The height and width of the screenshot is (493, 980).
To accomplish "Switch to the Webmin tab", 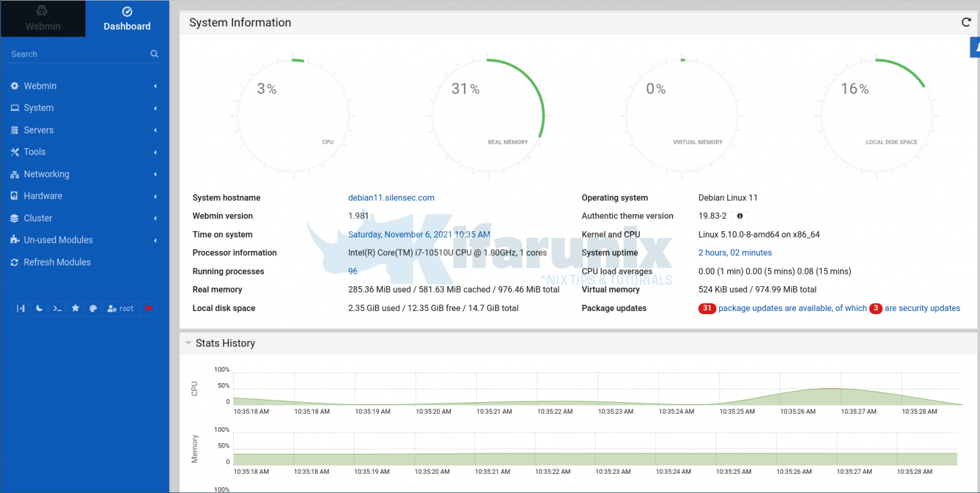I will point(43,19).
